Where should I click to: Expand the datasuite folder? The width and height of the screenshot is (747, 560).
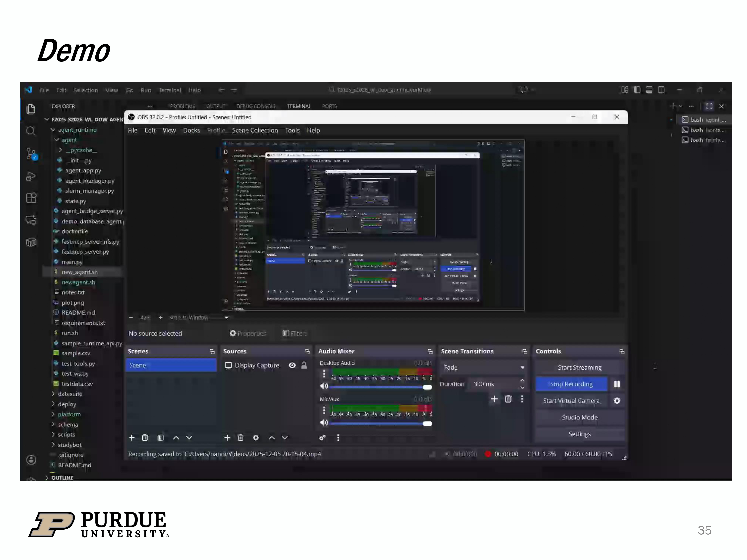click(x=70, y=394)
